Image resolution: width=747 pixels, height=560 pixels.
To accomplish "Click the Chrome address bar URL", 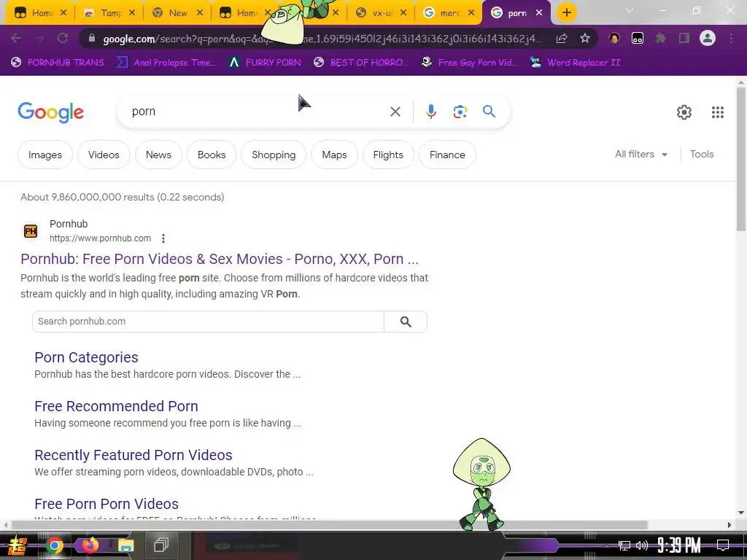I will [322, 39].
